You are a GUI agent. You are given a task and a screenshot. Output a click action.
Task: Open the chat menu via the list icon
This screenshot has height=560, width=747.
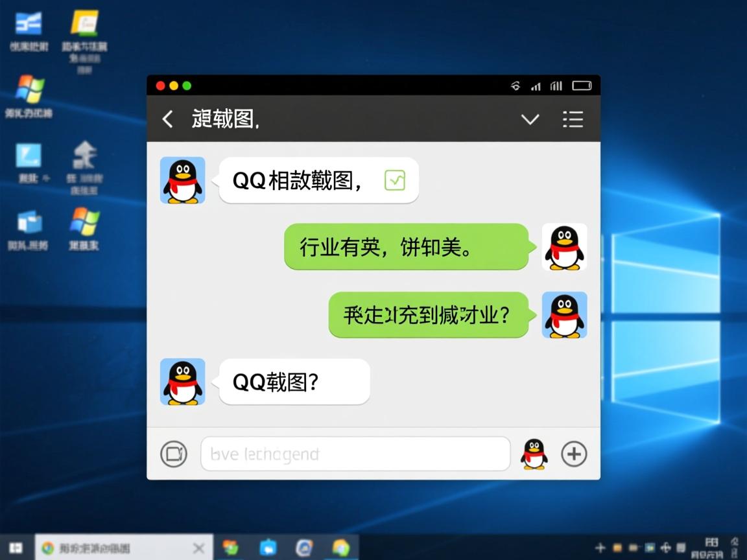click(573, 119)
